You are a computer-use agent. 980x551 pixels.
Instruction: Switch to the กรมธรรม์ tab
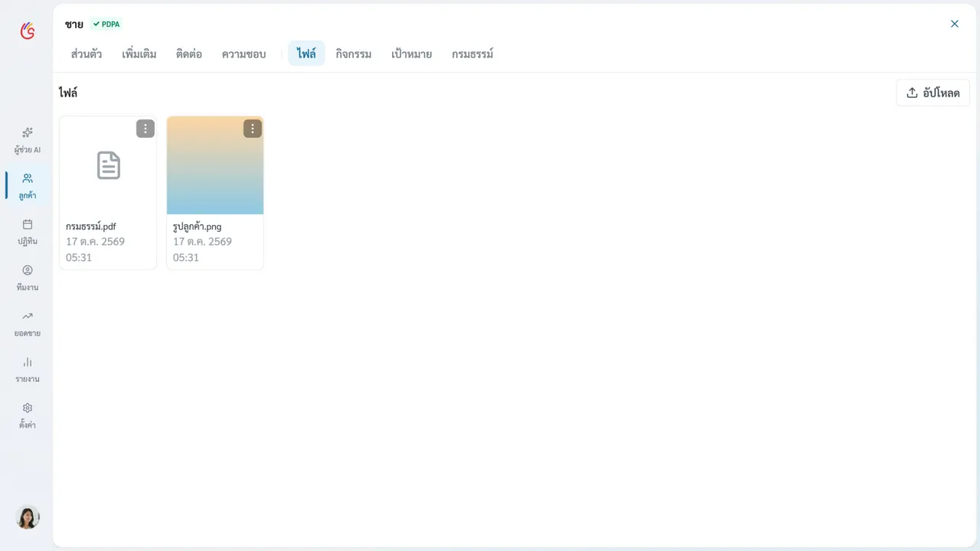pyautogui.click(x=472, y=54)
